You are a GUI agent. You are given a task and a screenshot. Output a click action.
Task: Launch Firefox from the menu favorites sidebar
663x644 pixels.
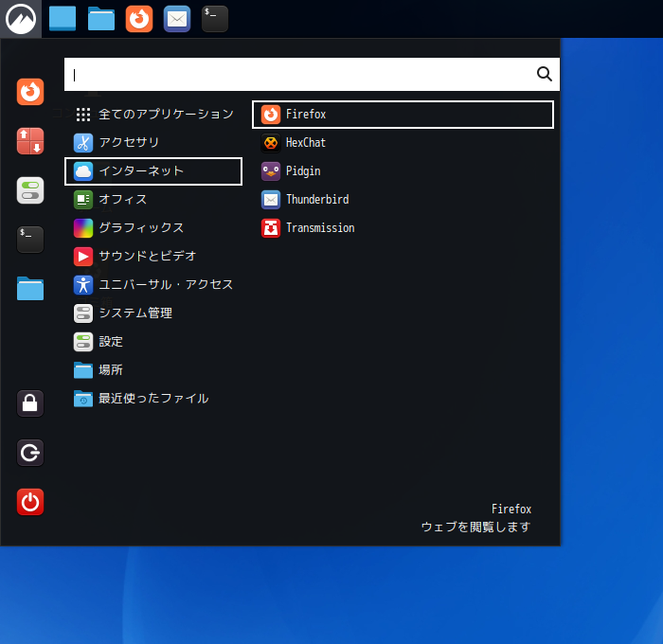click(30, 92)
